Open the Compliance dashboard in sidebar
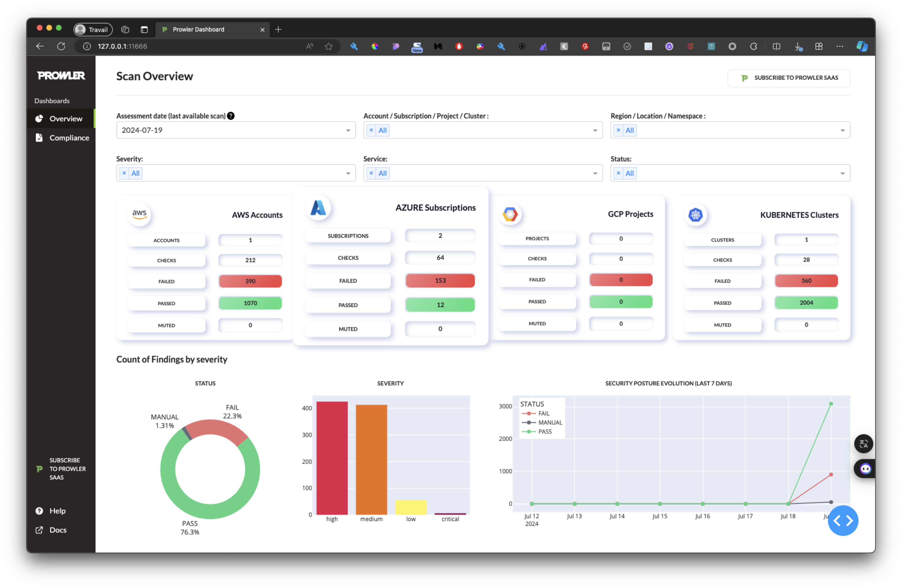 69,138
